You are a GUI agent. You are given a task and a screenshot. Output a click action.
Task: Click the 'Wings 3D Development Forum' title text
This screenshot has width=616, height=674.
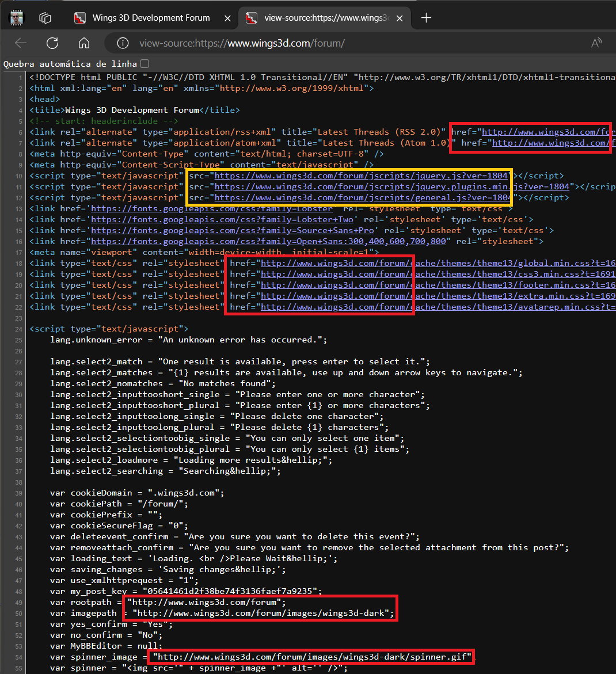tap(132, 110)
